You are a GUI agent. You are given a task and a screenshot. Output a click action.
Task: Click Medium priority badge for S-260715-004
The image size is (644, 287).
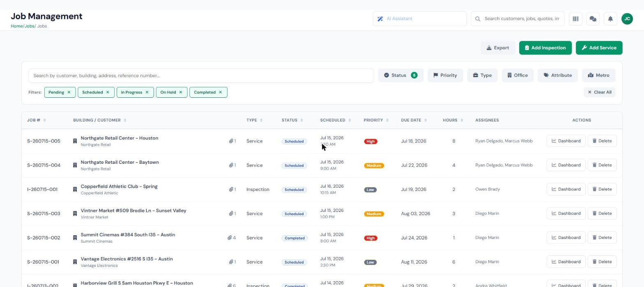[x=374, y=166]
